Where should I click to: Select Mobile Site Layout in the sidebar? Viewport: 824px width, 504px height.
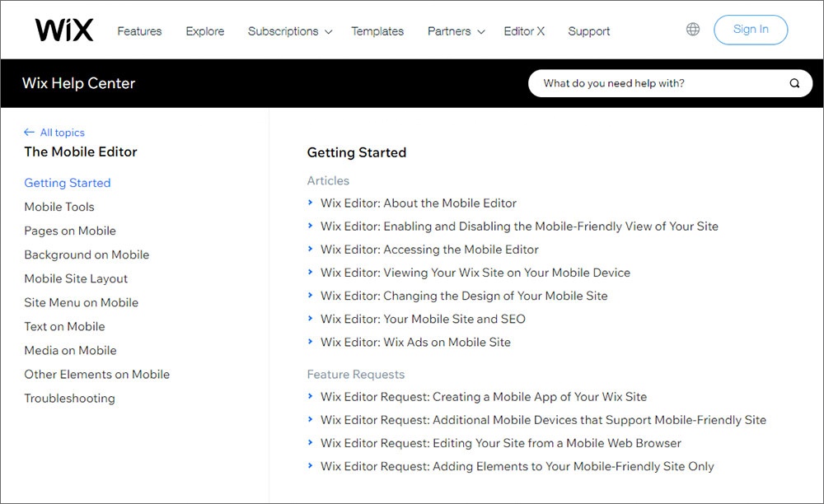[x=76, y=279]
